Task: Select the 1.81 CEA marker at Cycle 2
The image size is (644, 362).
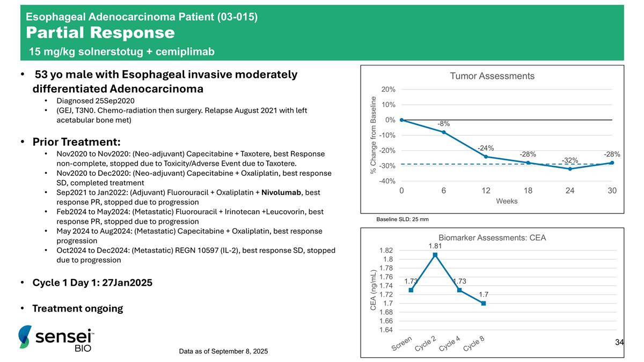Action: (435, 255)
